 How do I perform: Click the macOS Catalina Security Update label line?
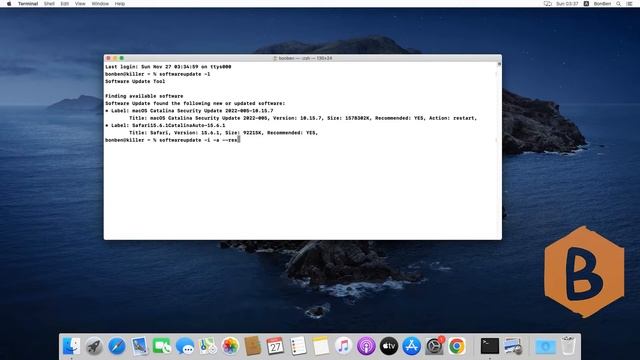tap(189, 111)
